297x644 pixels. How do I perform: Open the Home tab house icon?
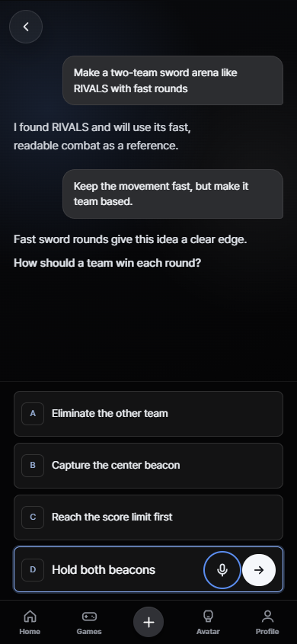[x=30, y=616]
